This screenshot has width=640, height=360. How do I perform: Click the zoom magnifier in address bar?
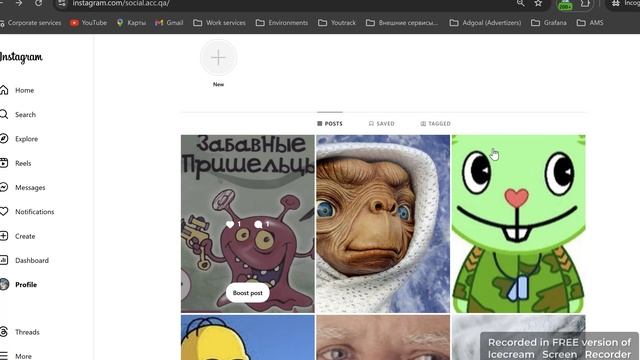point(520,3)
